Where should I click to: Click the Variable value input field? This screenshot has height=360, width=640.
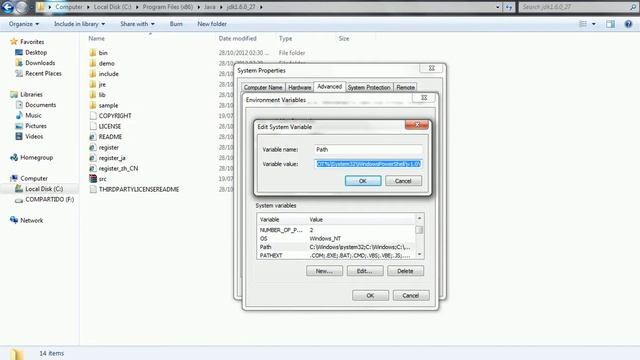tap(368, 164)
